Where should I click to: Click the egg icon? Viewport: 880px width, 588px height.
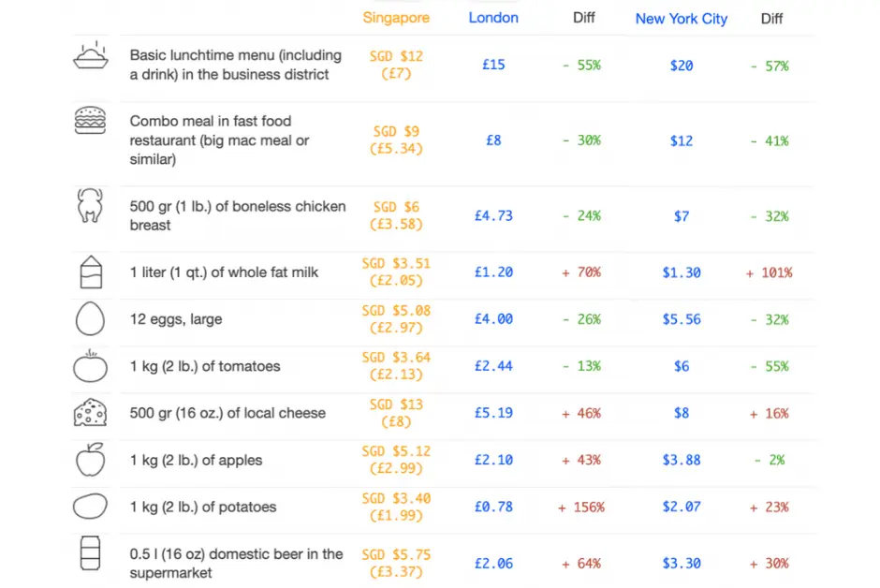pyautogui.click(x=90, y=319)
